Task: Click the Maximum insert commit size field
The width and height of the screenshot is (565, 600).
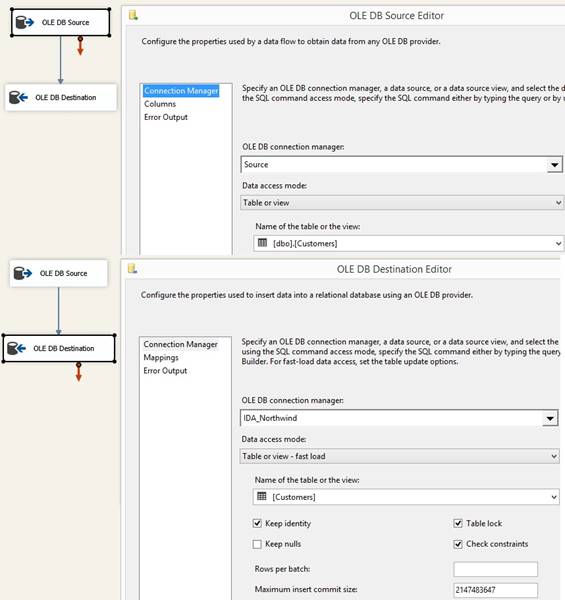Action: [495, 590]
